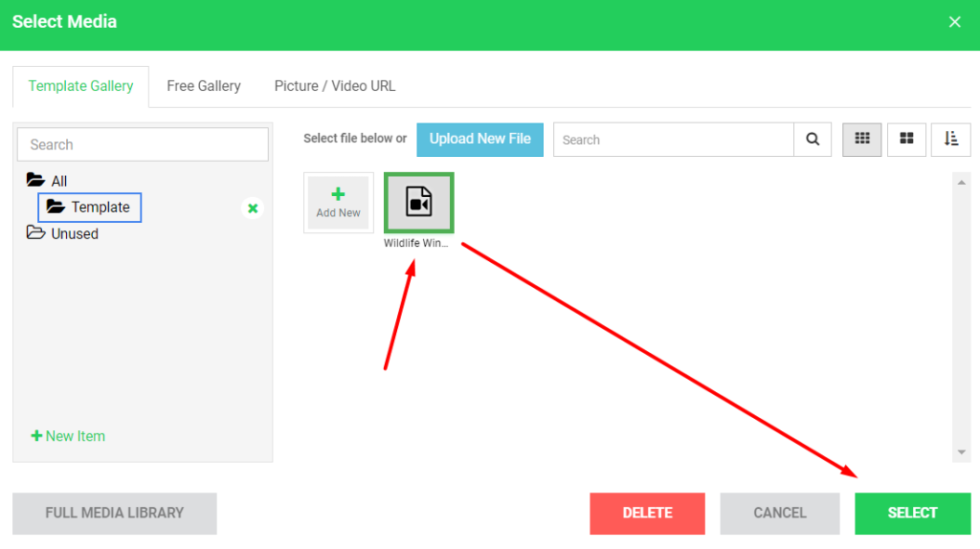Open the sort order icon
980x549 pixels.
[x=950, y=140]
